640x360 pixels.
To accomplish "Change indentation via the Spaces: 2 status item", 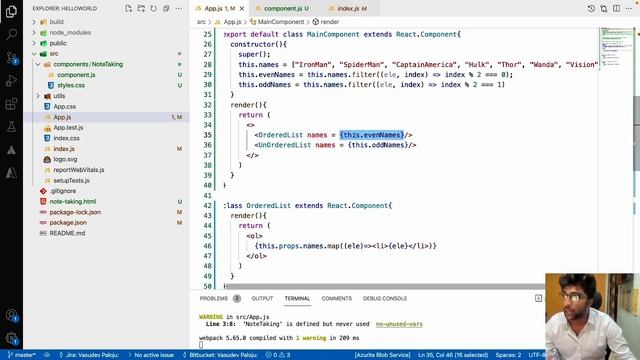I will pos(508,355).
